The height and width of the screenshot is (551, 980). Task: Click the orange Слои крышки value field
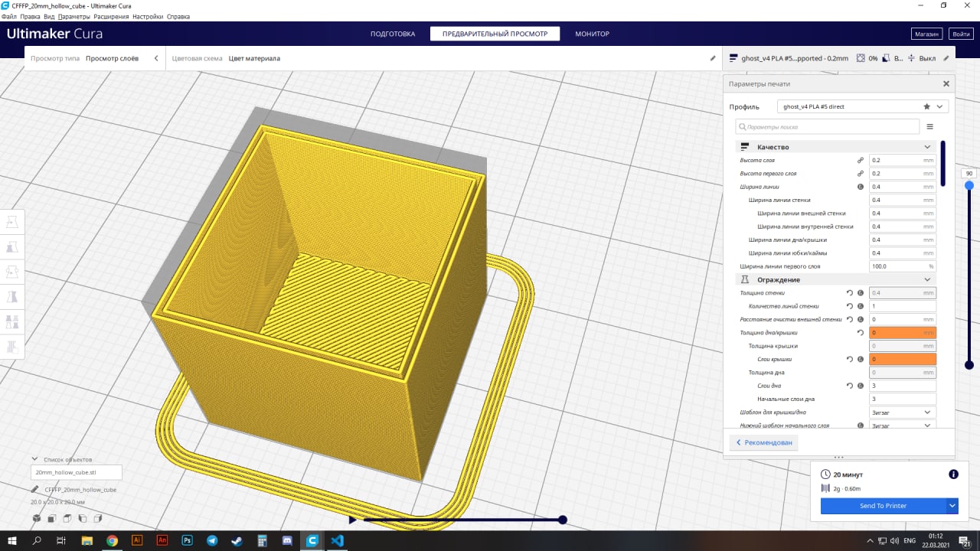click(903, 359)
